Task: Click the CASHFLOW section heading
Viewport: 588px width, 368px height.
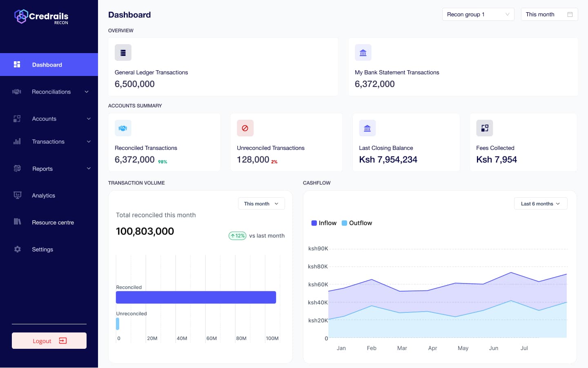Action: point(317,183)
